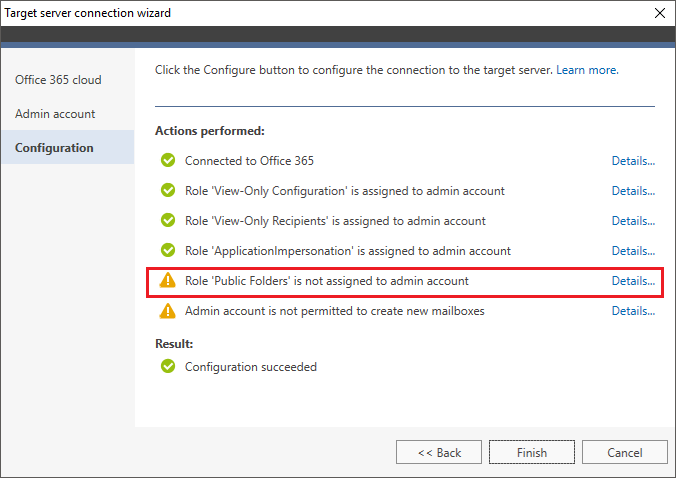
Task: Follow the Learn more link
Action: [587, 70]
